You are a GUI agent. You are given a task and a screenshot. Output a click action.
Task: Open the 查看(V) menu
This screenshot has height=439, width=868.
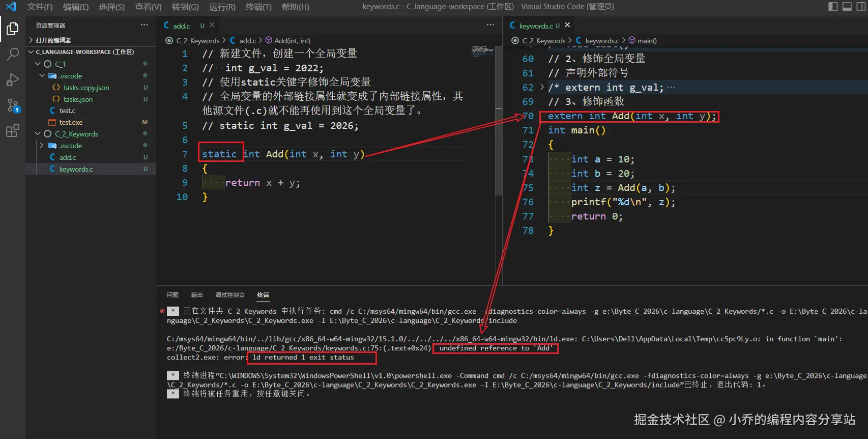[x=148, y=7]
